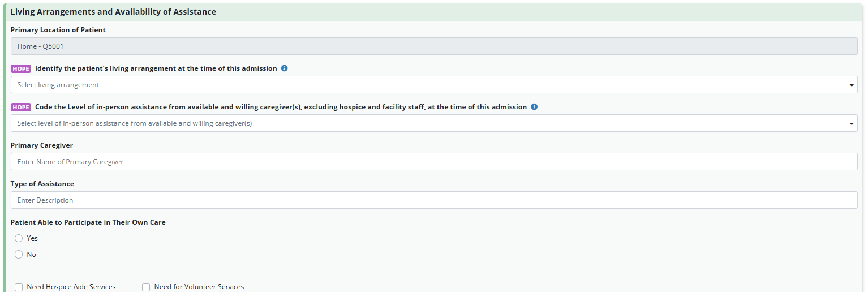Screen dimensions: 868x292
Task: Select Yes for patient able to participate
Action: point(19,238)
